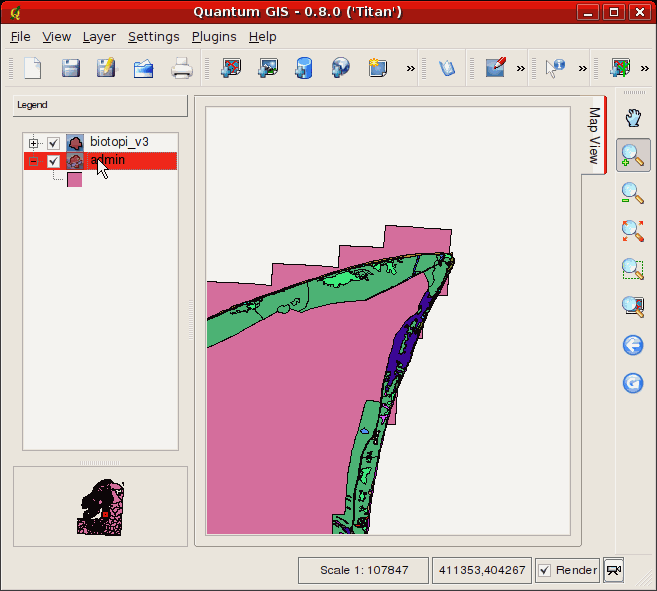Open the View menu

(x=57, y=37)
